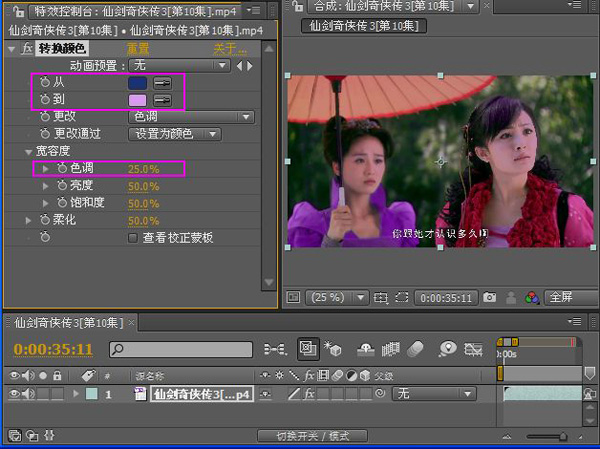Image resolution: width=600 pixels, height=449 pixels.
Task: Switch to 特效控制台 panel tab
Action: pyautogui.click(x=135, y=11)
